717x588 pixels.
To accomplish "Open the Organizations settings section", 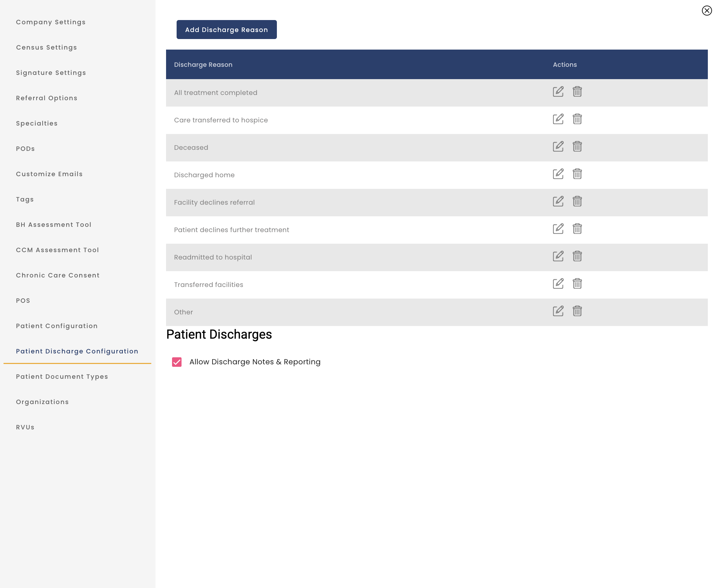I will click(42, 402).
